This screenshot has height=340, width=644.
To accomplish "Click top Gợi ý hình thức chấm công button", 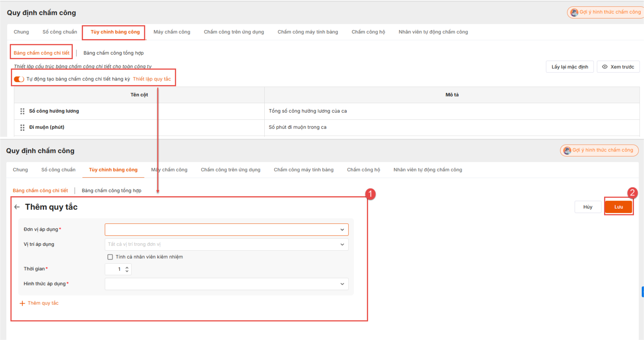I will click(x=605, y=12).
